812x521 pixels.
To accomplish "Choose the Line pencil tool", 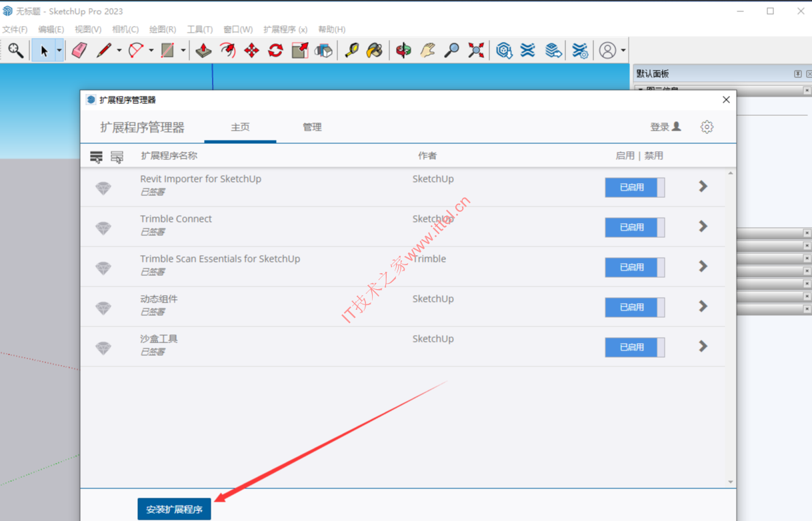I will click(103, 50).
